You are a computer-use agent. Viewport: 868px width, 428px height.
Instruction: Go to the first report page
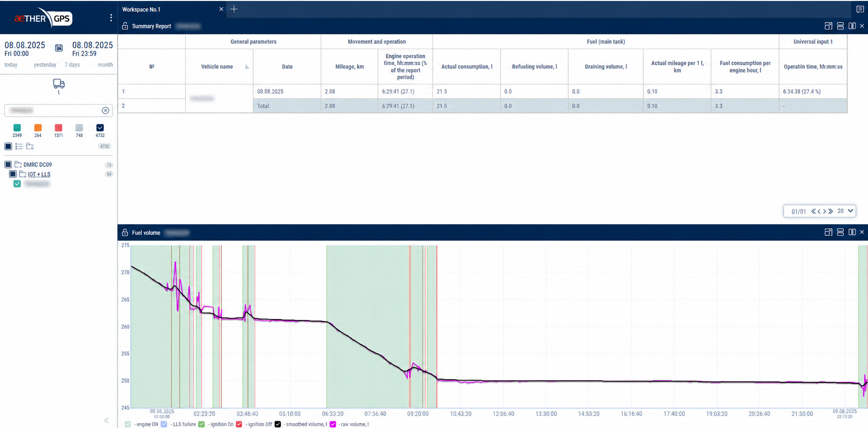tap(814, 211)
